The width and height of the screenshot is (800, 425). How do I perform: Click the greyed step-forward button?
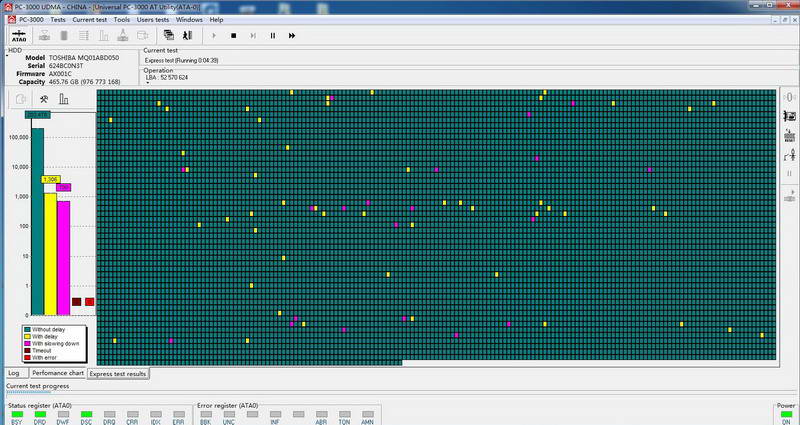pyautogui.click(x=253, y=36)
